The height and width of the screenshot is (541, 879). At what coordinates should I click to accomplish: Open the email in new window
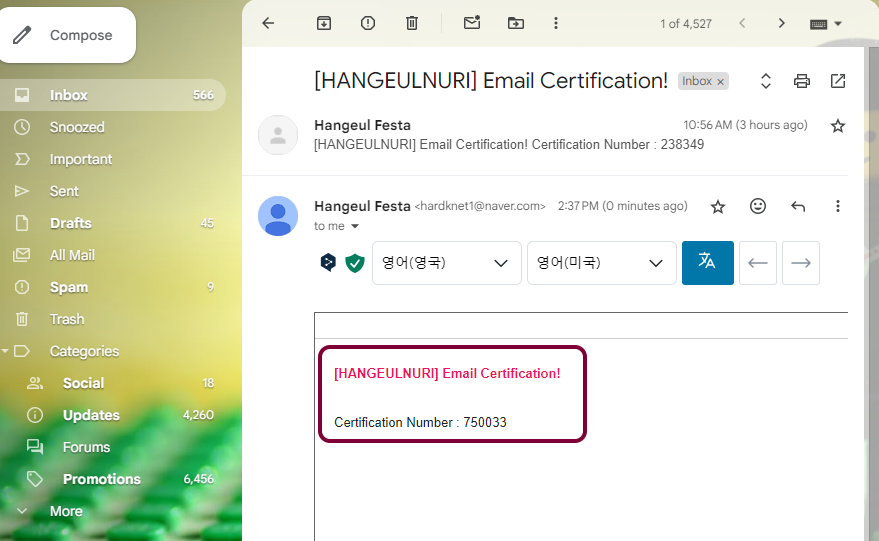838,81
